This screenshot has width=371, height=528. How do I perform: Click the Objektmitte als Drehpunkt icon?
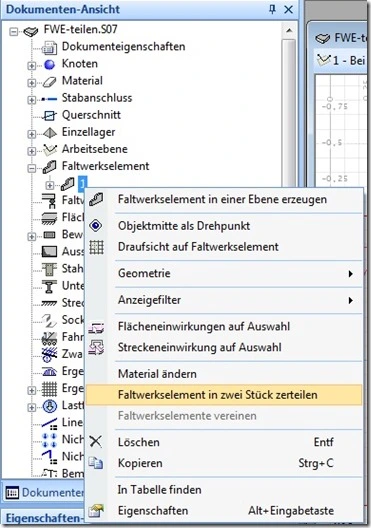[x=96, y=226]
